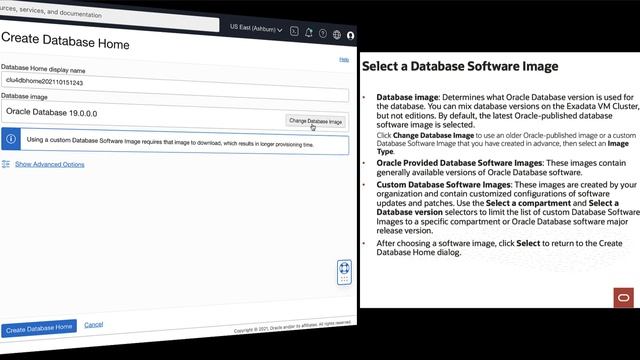Open the floating support lifebuoy widget
Viewport: 640px width, 360px height.
click(344, 272)
